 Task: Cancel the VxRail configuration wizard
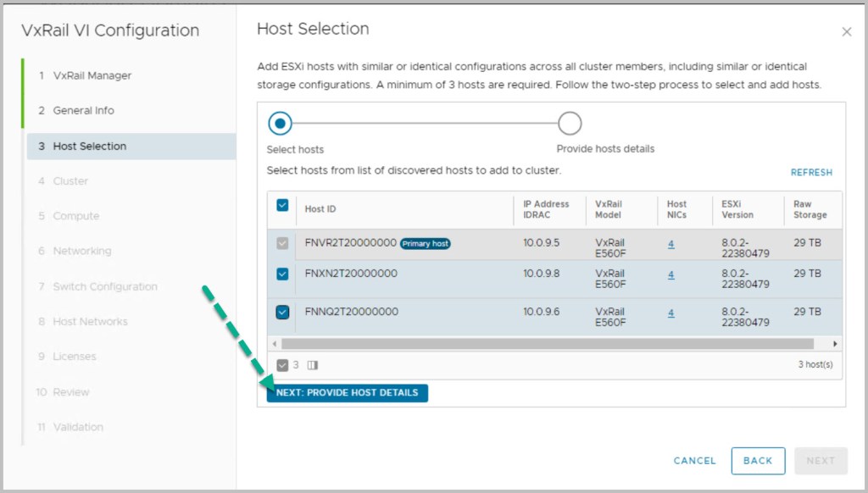click(694, 461)
